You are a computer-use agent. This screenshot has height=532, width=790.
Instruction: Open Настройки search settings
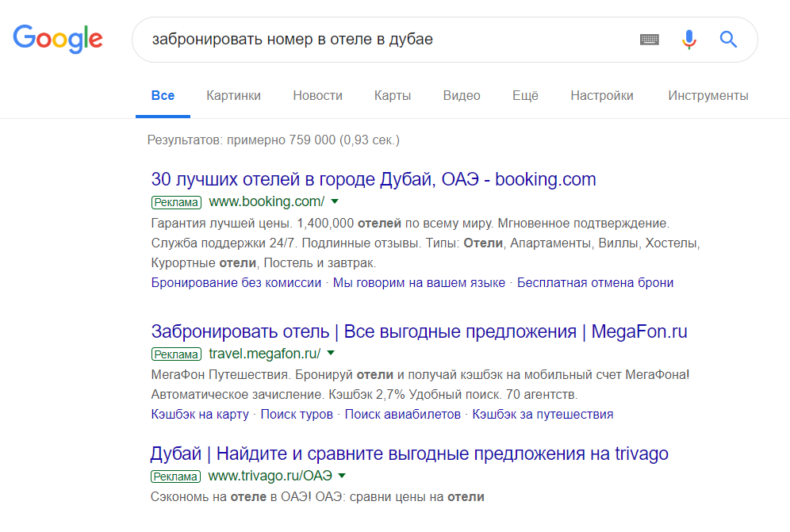pyautogui.click(x=602, y=96)
